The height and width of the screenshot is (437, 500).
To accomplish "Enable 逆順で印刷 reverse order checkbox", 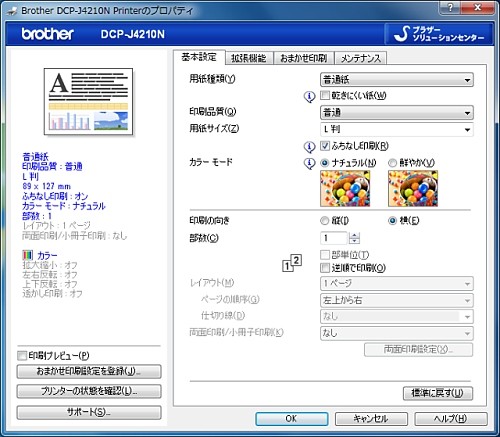I will click(x=325, y=268).
